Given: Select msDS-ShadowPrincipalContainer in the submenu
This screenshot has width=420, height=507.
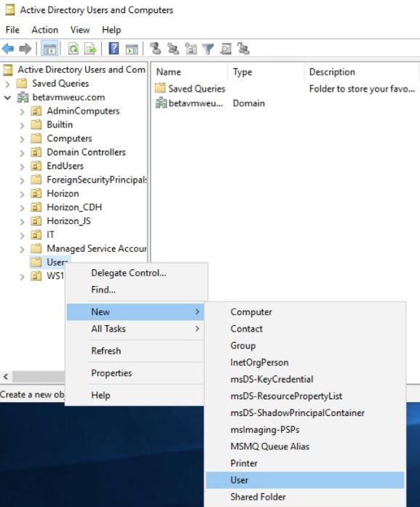Looking at the screenshot, I should pos(305,413).
